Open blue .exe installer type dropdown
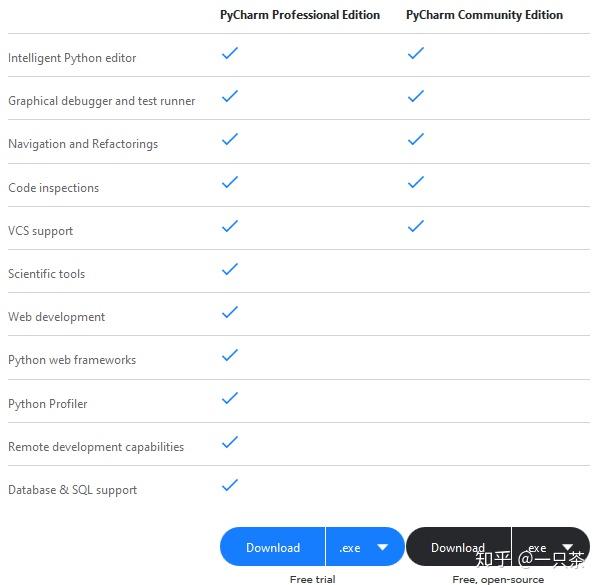 click(364, 547)
